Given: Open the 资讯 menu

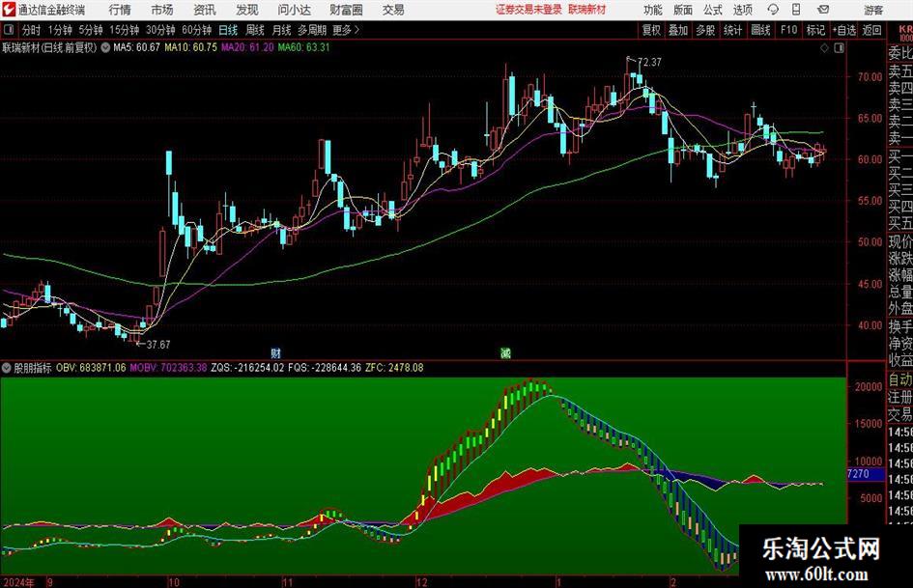Looking at the screenshot, I should click(205, 10).
